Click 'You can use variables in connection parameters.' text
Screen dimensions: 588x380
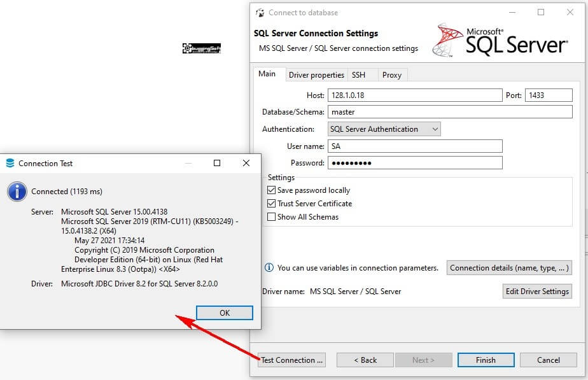[x=358, y=268]
